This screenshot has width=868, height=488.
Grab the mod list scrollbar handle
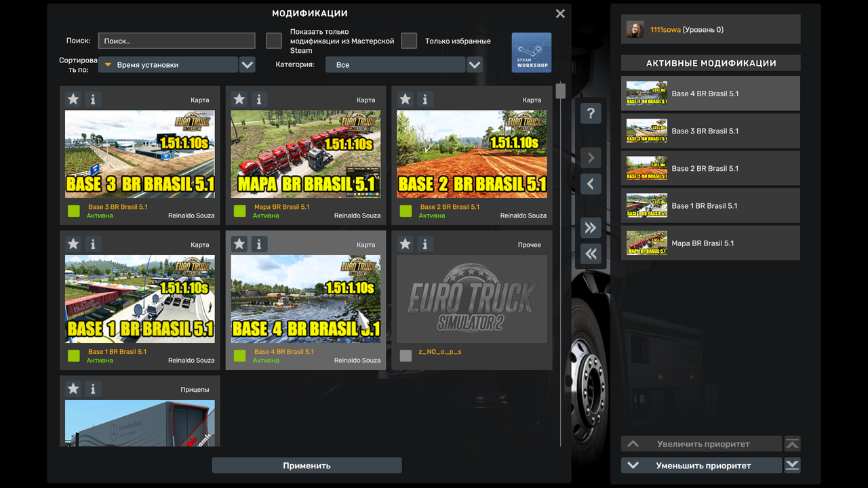pyautogui.click(x=560, y=91)
